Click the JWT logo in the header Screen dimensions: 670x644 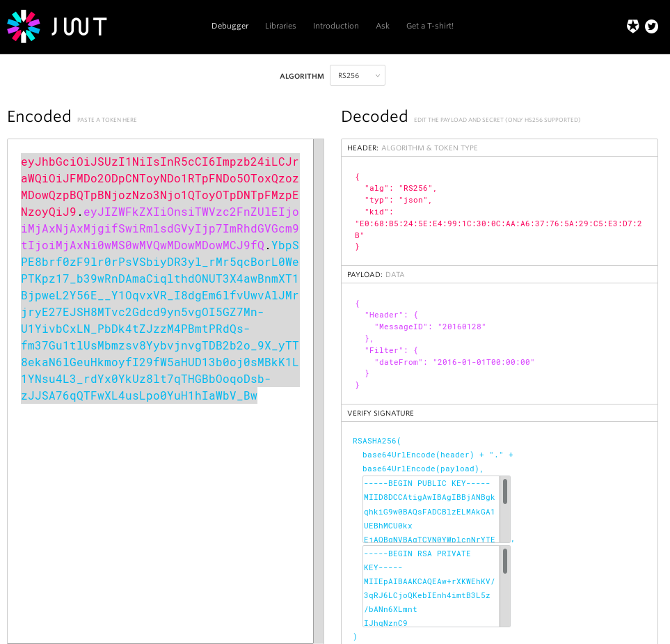(x=56, y=26)
